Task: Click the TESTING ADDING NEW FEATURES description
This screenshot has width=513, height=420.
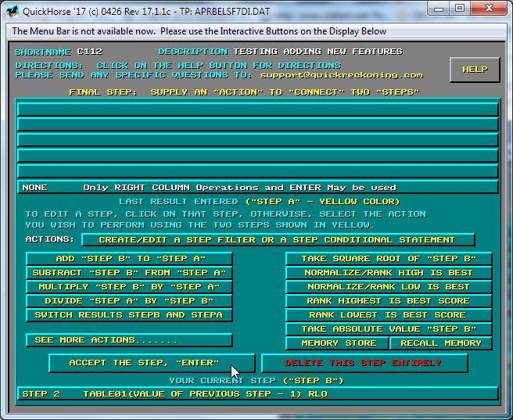Action: pyautogui.click(x=318, y=52)
